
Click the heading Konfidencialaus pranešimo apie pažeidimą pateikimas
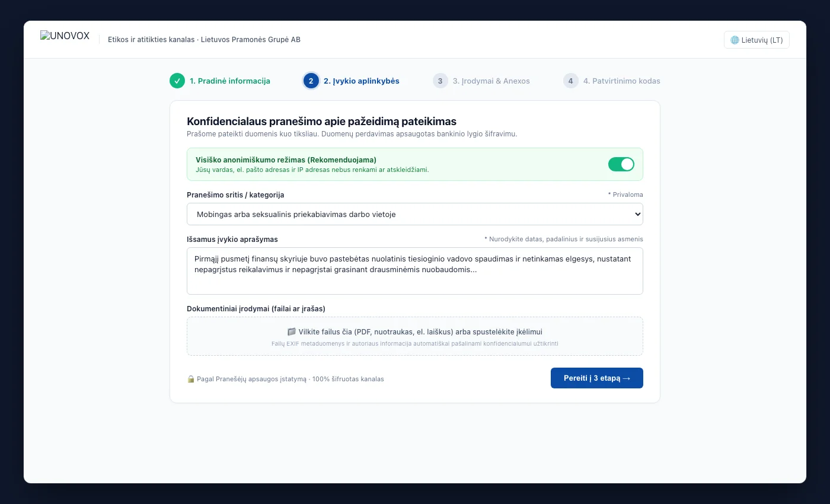[321, 122]
